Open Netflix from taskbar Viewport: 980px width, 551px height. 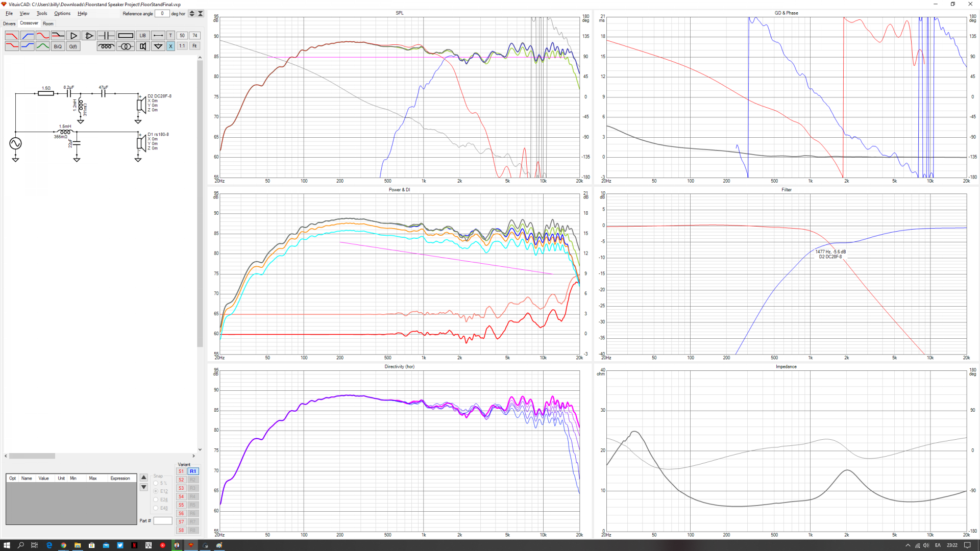[x=134, y=545]
